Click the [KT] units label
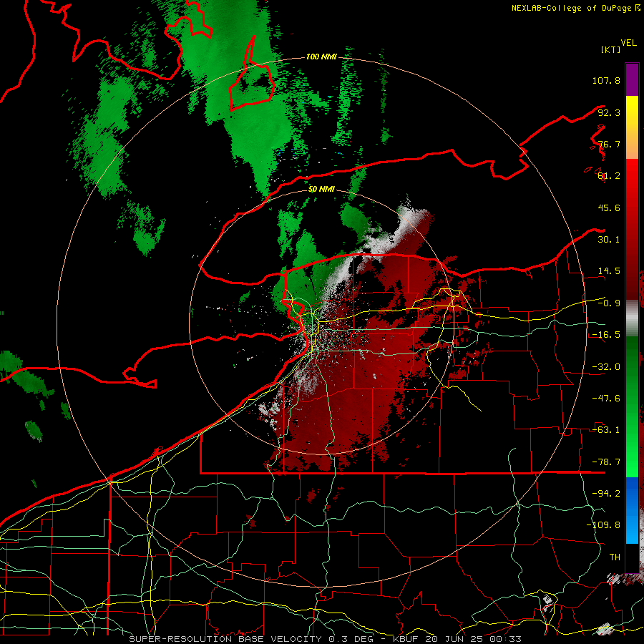 [611, 49]
